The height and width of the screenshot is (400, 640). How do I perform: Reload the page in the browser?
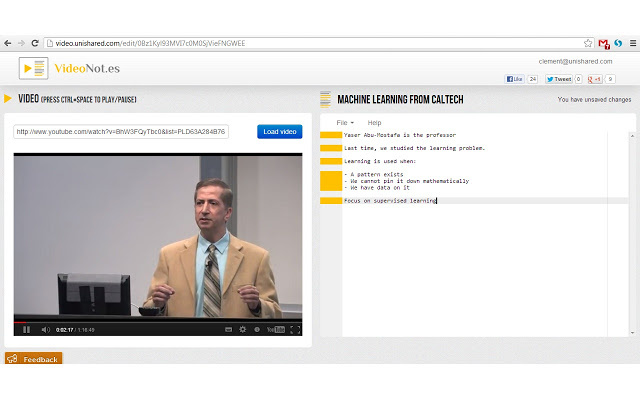[35, 43]
